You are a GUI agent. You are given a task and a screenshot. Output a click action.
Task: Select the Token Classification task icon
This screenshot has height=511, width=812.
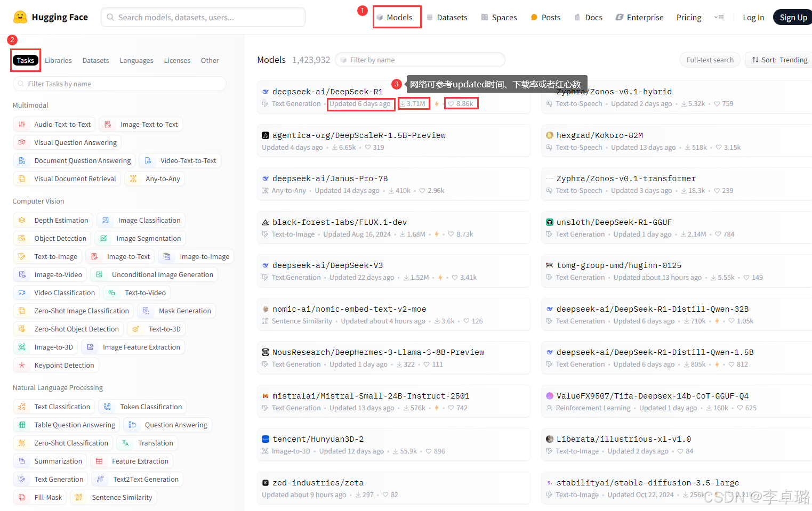tap(107, 407)
